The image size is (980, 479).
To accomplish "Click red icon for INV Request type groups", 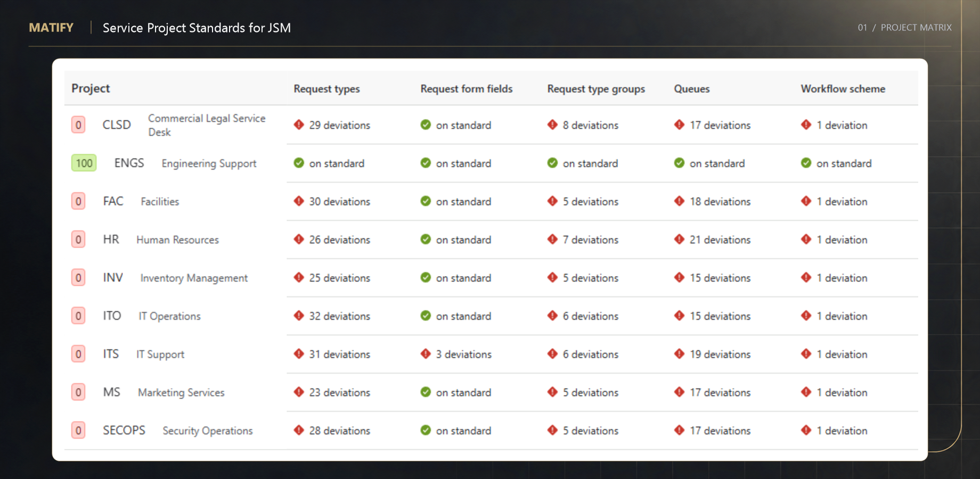I will pos(552,278).
